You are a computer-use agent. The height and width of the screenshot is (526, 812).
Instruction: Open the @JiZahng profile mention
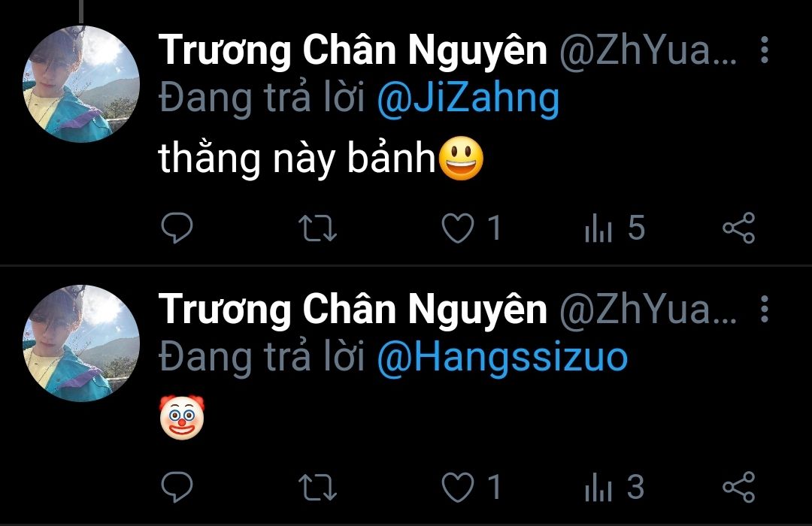click(468, 99)
